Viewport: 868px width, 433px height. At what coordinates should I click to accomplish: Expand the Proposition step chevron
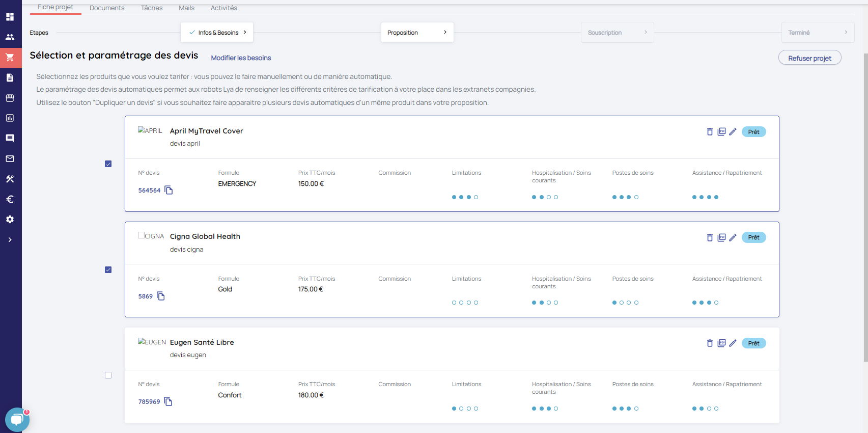[445, 33]
